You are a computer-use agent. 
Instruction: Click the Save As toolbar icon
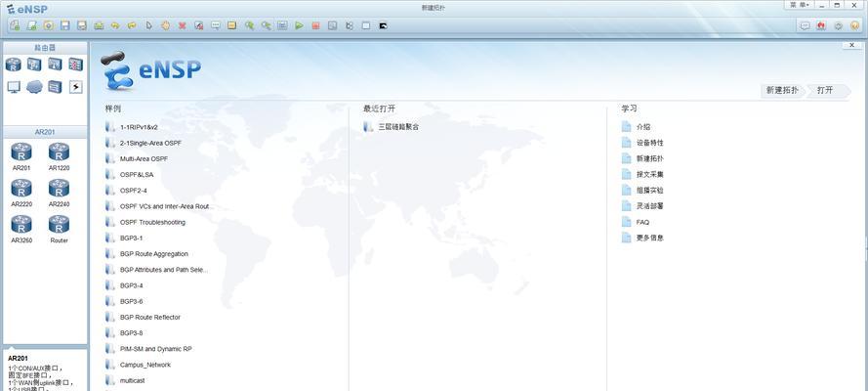(82, 25)
